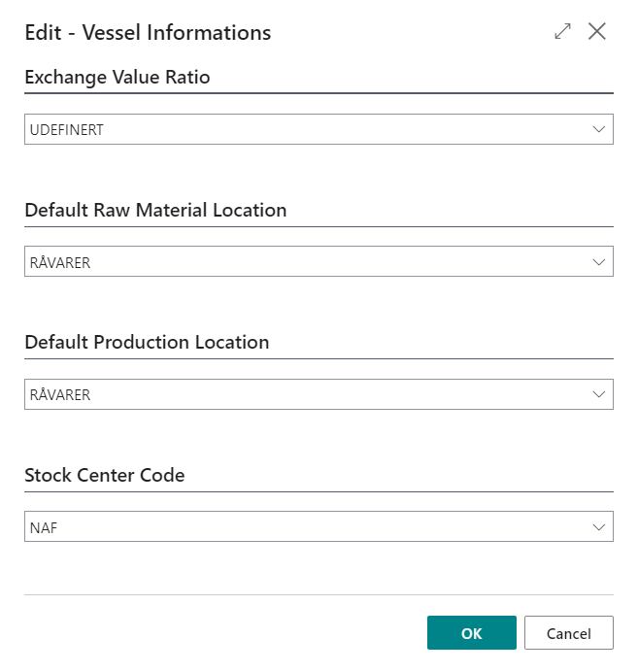Confirm changes with the OK button

coord(471,633)
